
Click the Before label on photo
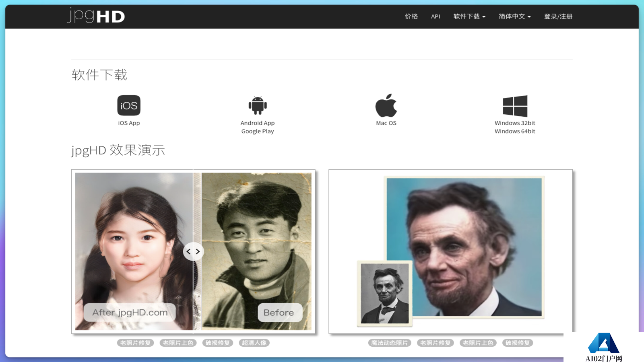280,313
